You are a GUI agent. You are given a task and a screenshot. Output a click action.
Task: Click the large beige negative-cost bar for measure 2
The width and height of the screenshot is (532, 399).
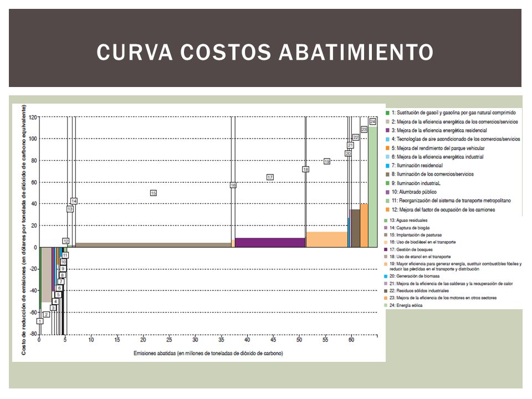click(46, 274)
